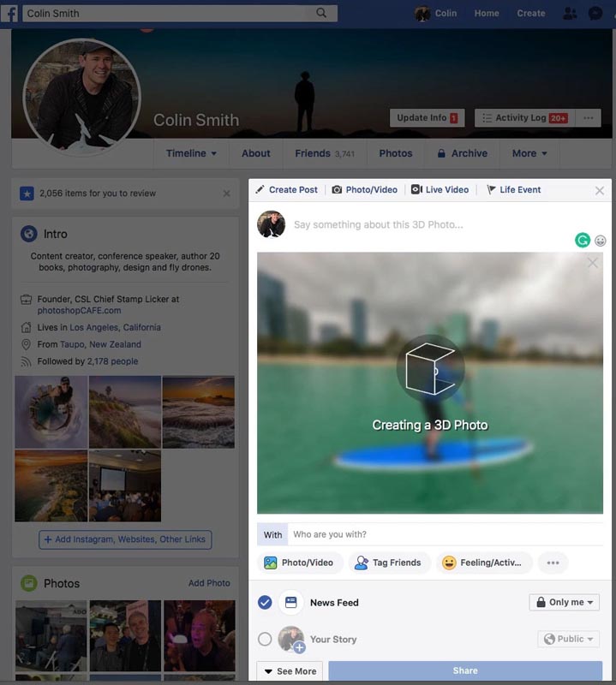
Task: Click the 3D cube icon on photo
Action: [430, 368]
